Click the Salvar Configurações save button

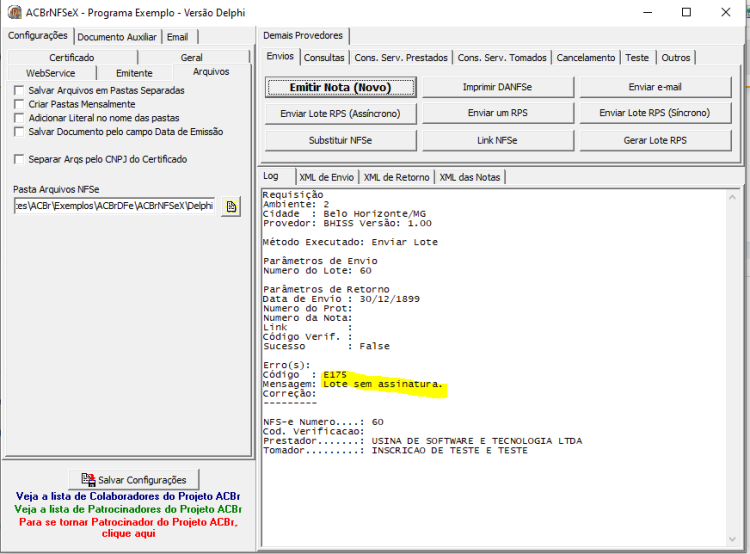(134, 479)
